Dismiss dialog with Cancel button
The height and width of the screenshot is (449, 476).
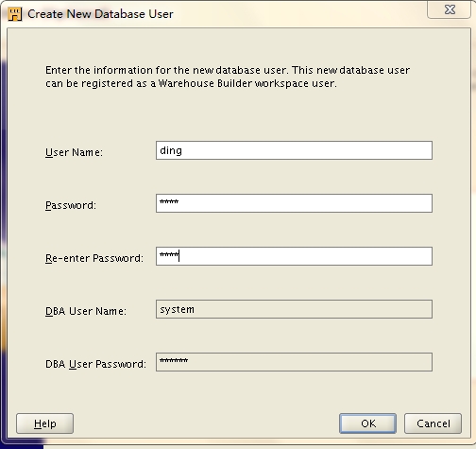tap(433, 423)
